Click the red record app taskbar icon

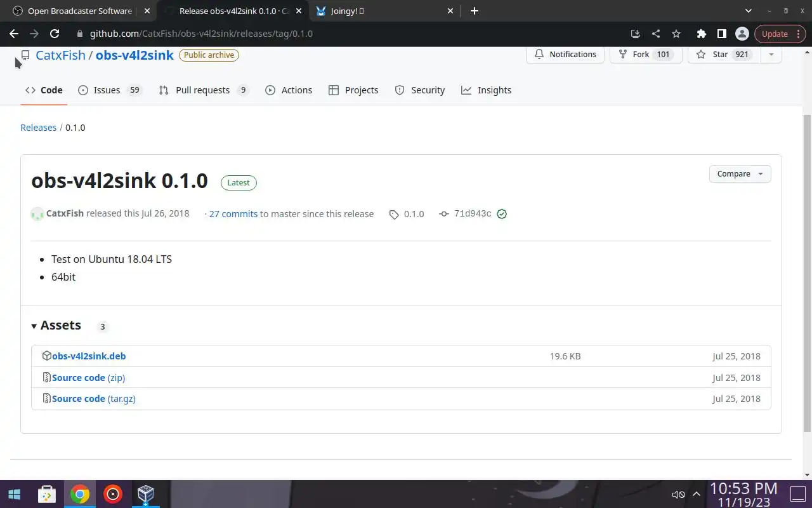[x=113, y=494]
